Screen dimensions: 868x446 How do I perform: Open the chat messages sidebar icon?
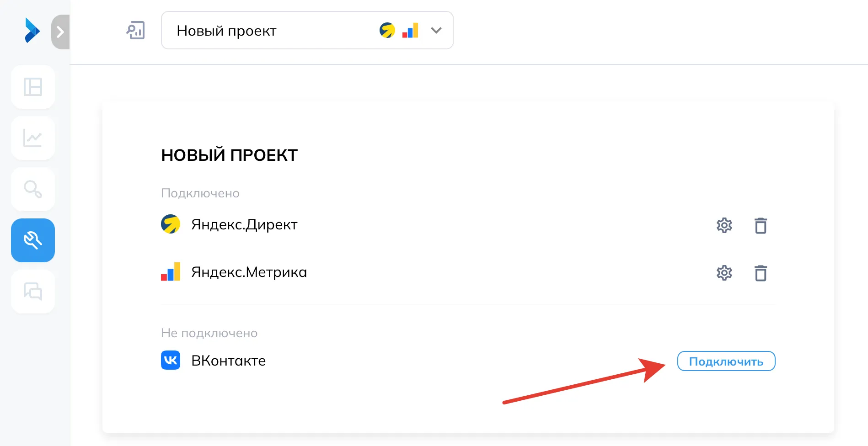click(x=33, y=292)
